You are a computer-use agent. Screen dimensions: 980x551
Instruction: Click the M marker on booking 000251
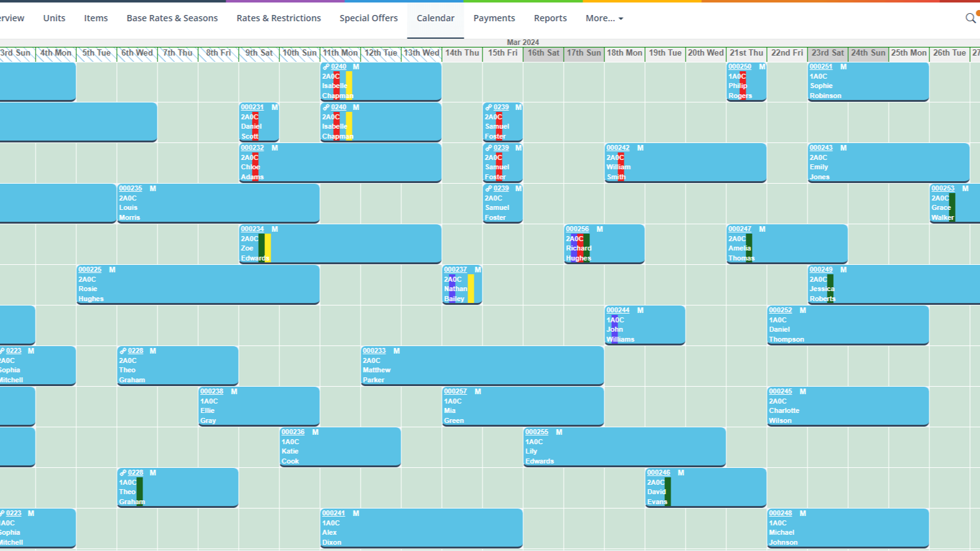coord(843,67)
